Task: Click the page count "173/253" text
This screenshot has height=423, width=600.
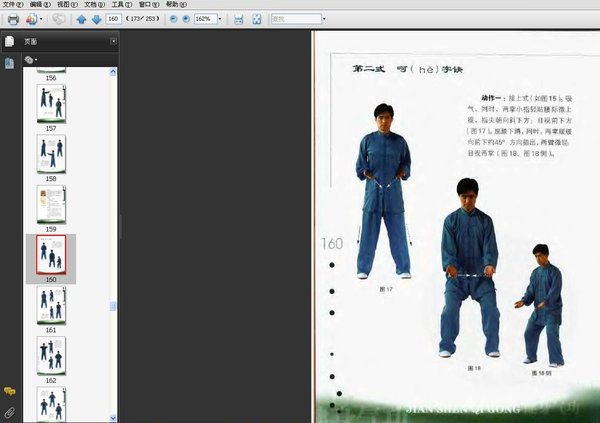Action: [142, 18]
